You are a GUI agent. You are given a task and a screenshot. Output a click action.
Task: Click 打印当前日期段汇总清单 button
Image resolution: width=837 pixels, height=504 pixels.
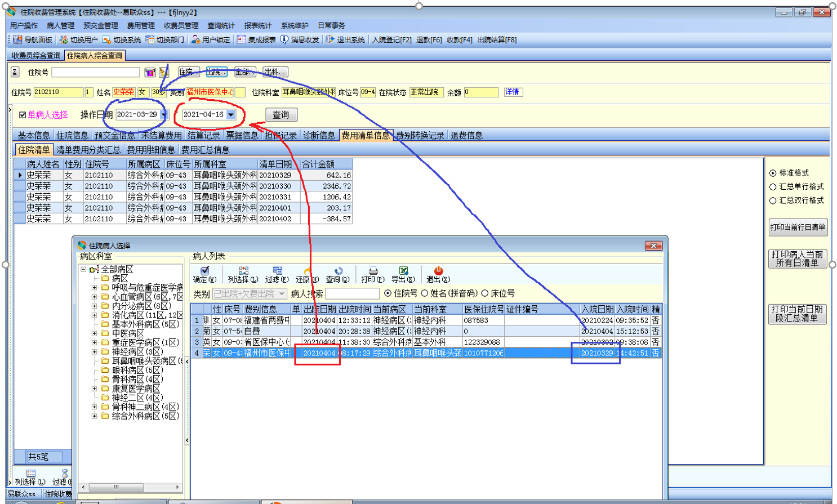[x=798, y=314]
